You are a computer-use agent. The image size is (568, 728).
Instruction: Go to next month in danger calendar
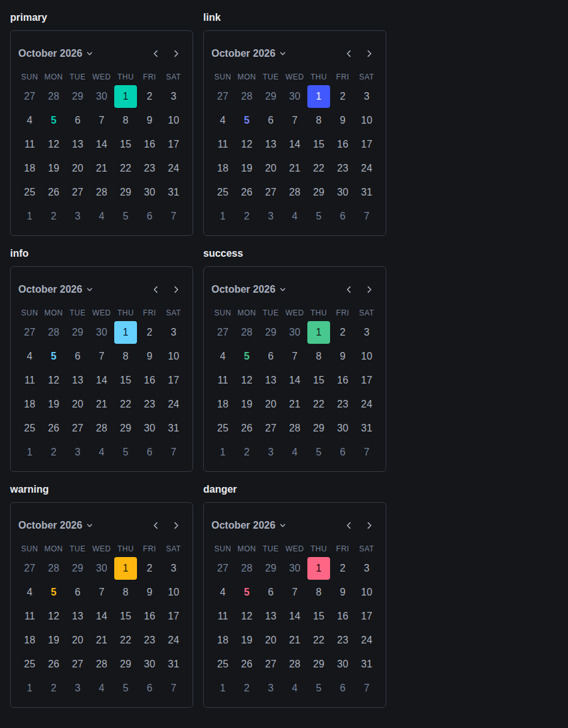[369, 525]
